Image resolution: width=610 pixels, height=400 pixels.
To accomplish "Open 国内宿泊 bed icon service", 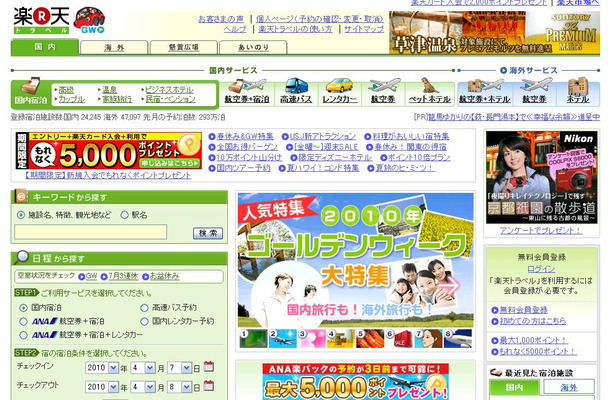I will 31,93.
